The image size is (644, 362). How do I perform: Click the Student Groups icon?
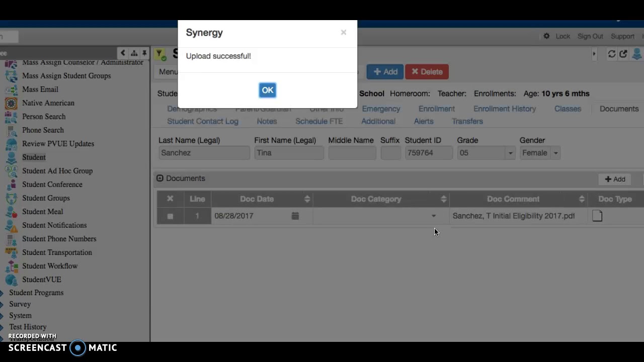point(11,198)
